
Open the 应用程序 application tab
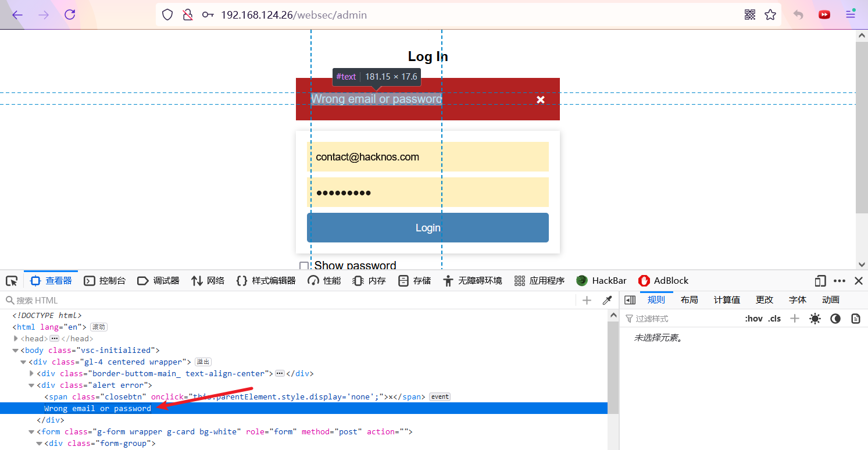click(539, 281)
